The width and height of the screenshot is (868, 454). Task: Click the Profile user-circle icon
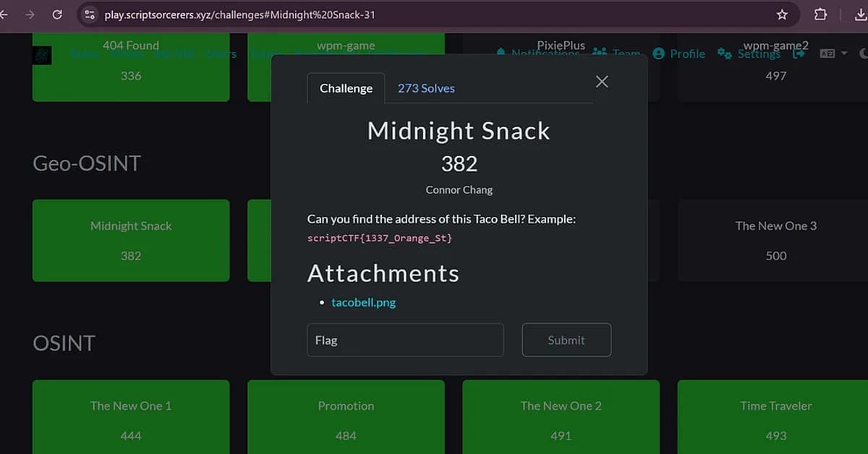[x=658, y=53]
